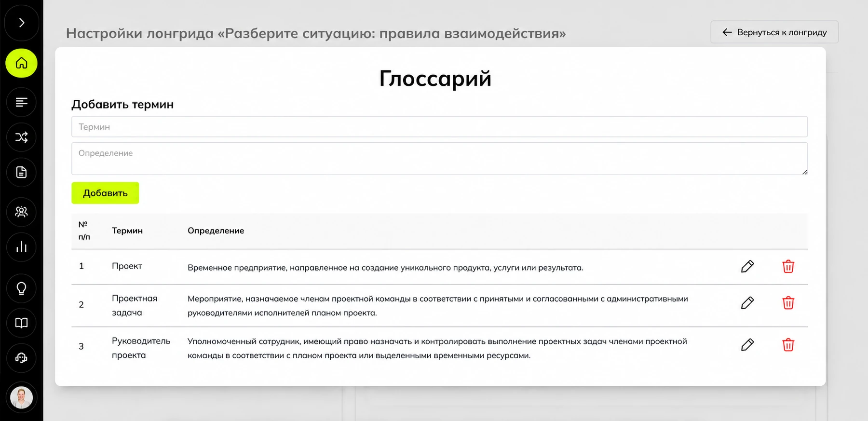Click the Определение column header

pyautogui.click(x=216, y=231)
